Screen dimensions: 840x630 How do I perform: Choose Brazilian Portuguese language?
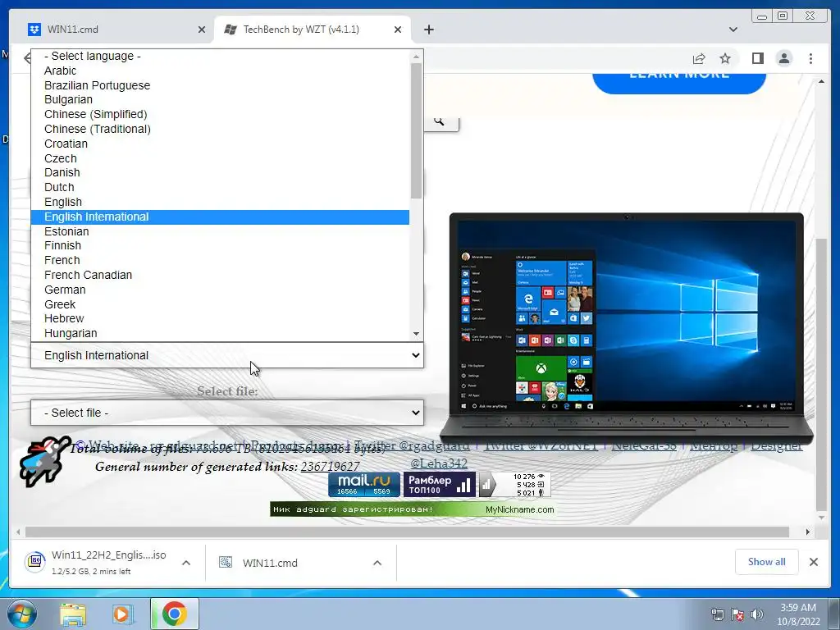220,85
